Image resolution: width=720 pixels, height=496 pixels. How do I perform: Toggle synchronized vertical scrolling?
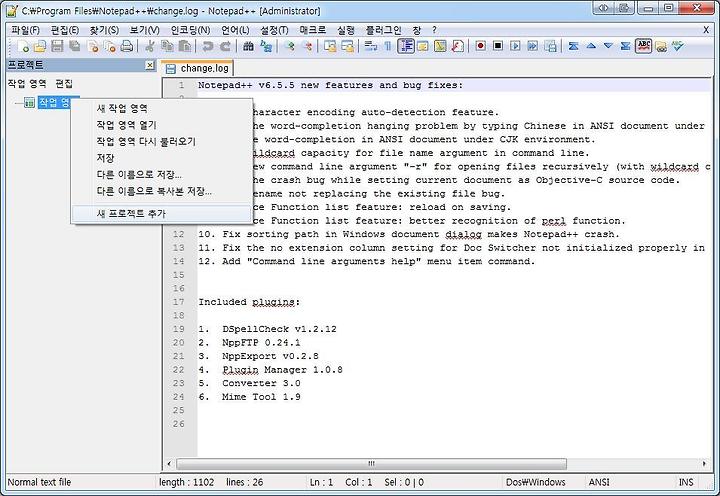click(x=330, y=46)
